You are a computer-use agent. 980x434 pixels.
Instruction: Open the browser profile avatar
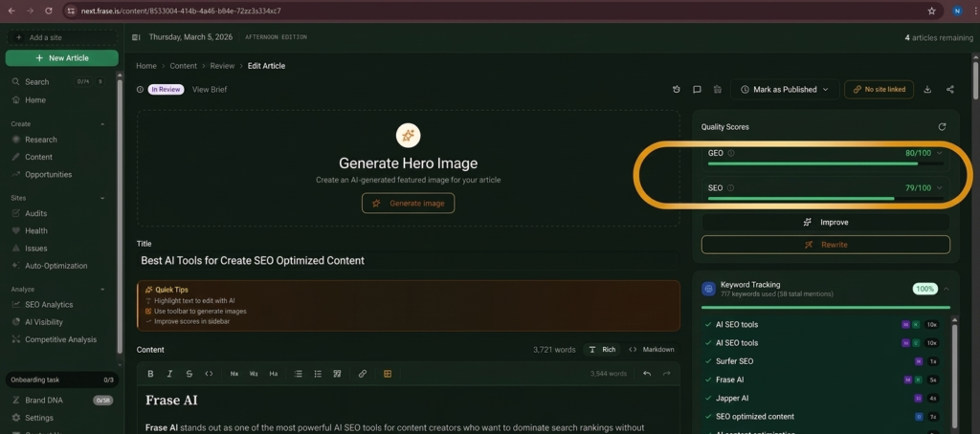click(957, 11)
